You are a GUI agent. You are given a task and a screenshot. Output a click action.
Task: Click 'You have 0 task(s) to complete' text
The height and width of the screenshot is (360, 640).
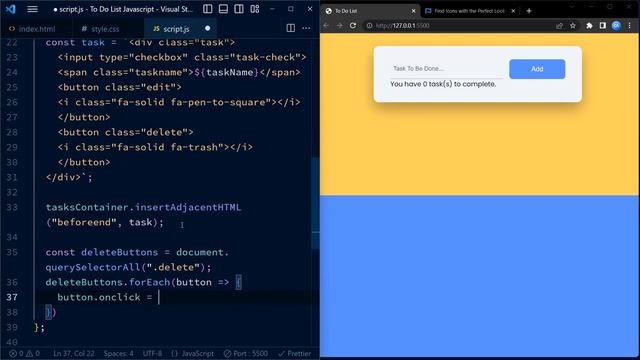[x=443, y=84]
